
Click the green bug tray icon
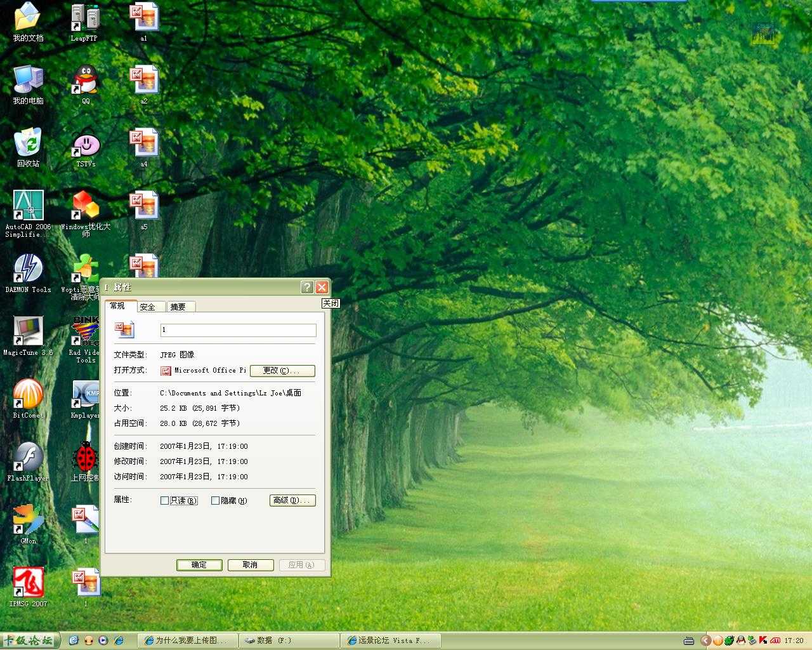point(729,640)
